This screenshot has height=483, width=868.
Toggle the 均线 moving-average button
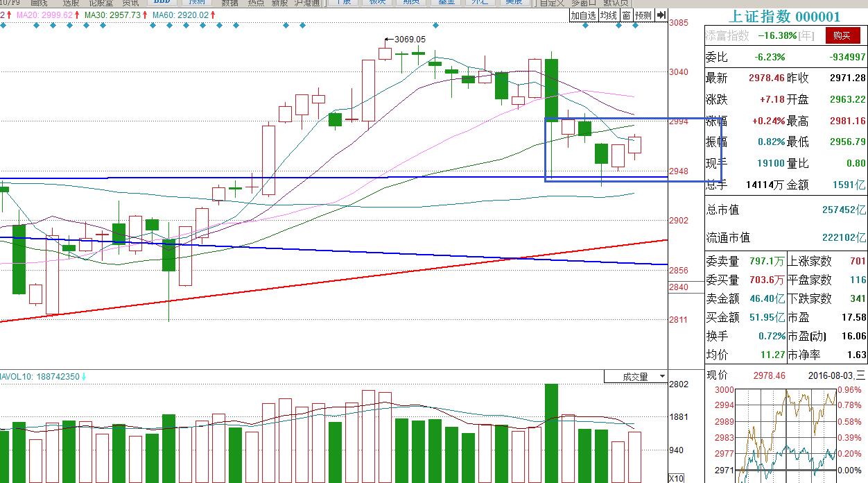point(609,15)
